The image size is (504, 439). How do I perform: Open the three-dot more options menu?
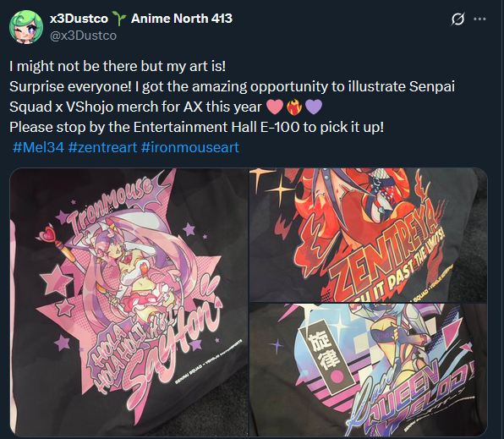coord(479,19)
